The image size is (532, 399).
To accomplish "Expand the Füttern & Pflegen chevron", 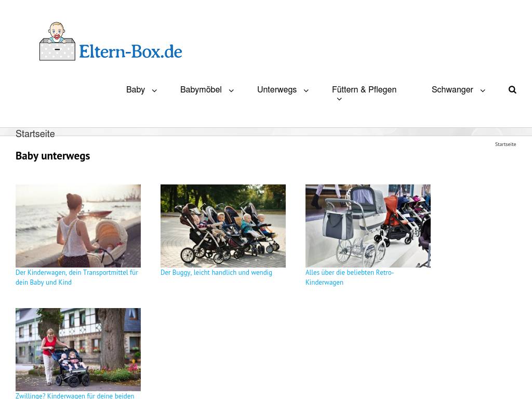I will coord(339,99).
